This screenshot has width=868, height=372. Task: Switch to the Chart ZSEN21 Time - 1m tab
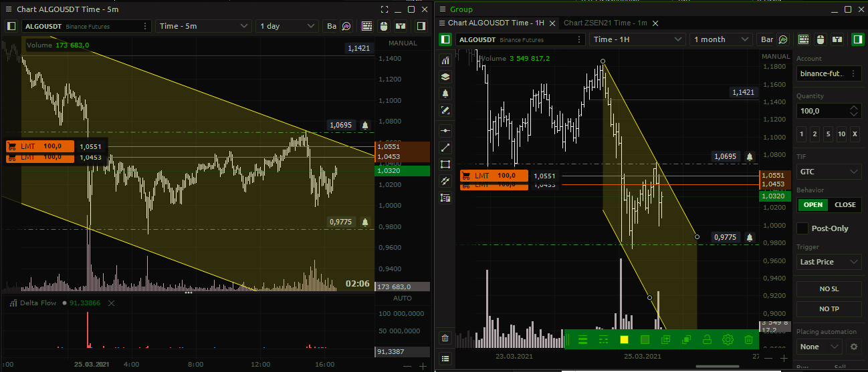coord(605,23)
